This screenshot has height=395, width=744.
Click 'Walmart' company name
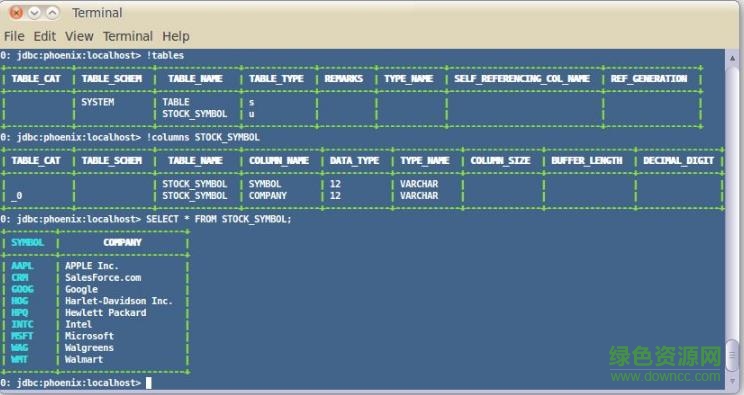click(x=84, y=359)
